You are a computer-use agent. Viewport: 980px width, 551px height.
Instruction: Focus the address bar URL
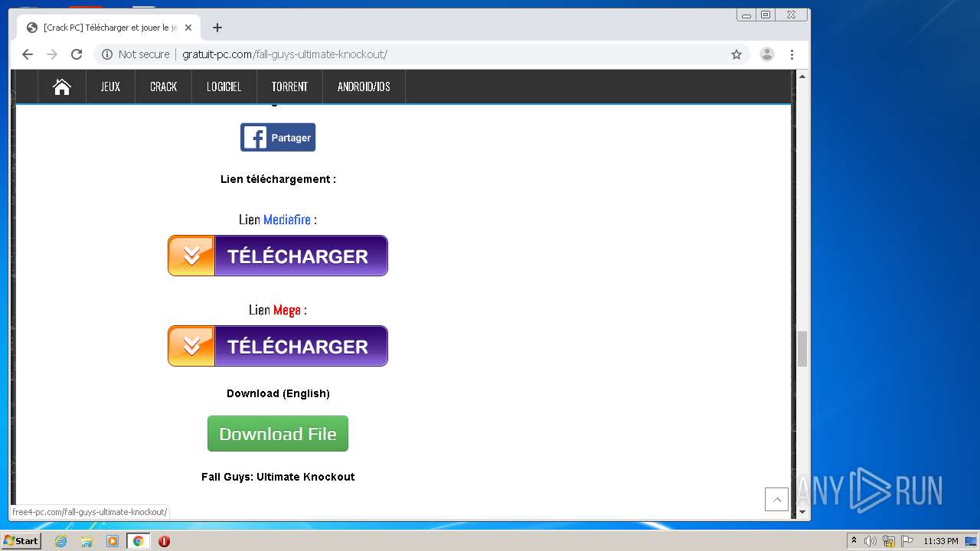285,54
